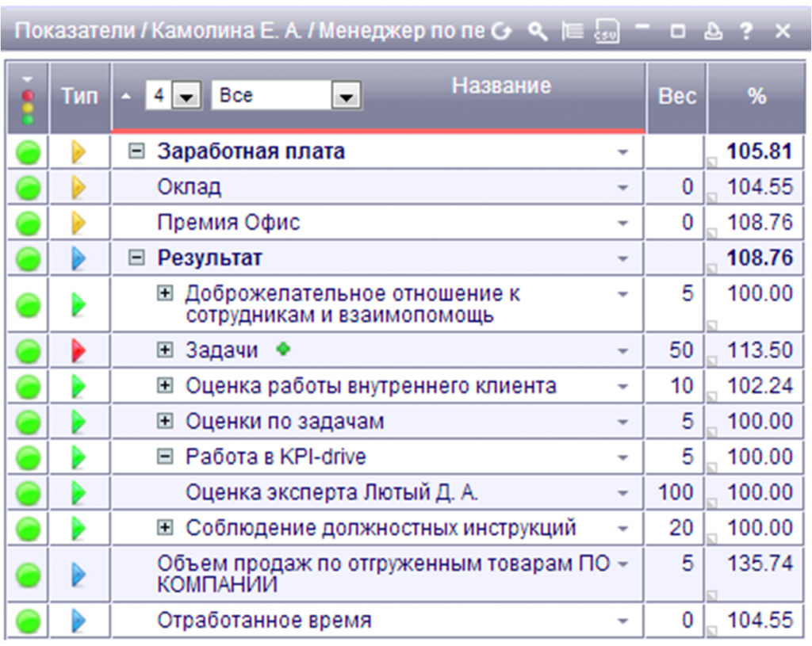Viewport: 812px width, 646px height.
Task: Collapse the Работа в KPI-drive node
Action: tap(165, 457)
